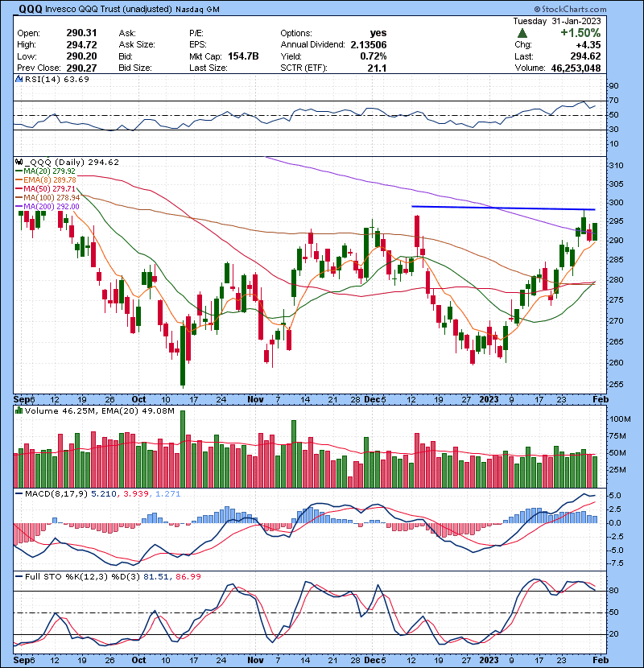
Task: Click the volume bars icon beside Volume 46.25M
Action: click(19, 410)
